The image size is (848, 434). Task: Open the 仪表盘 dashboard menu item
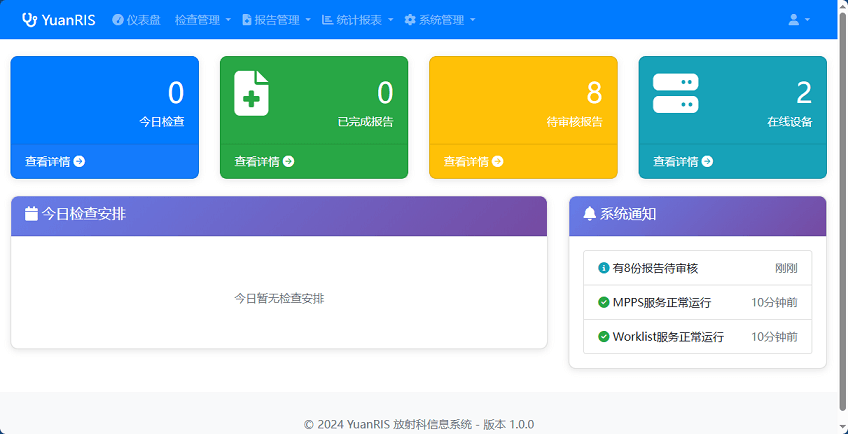[136, 20]
